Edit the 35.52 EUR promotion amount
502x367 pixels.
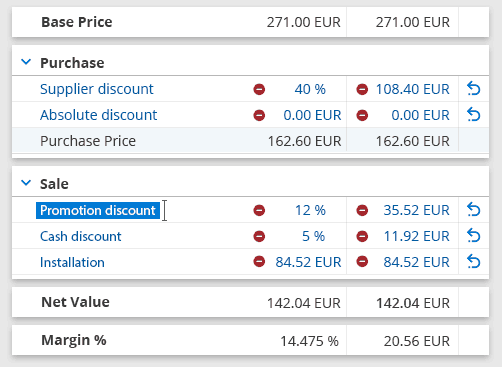click(416, 210)
